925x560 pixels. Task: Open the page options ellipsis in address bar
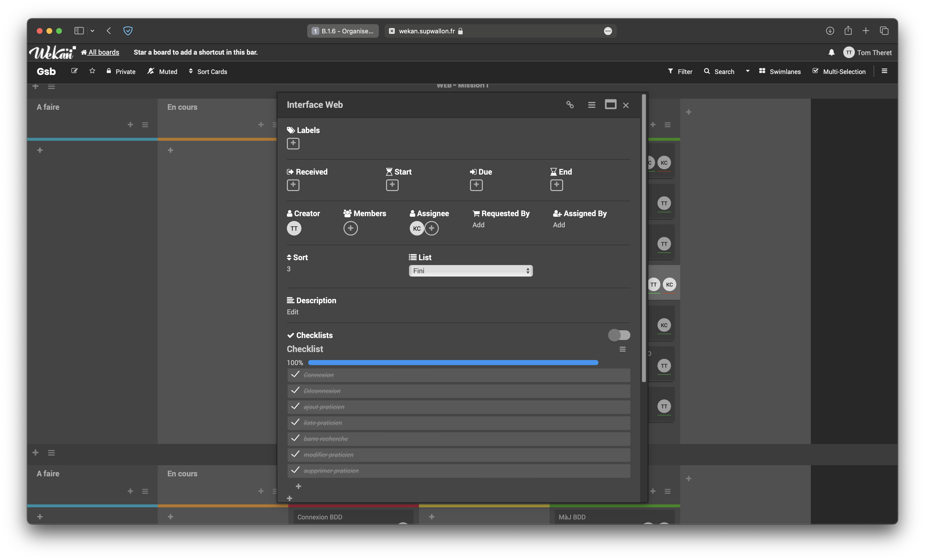click(x=608, y=31)
